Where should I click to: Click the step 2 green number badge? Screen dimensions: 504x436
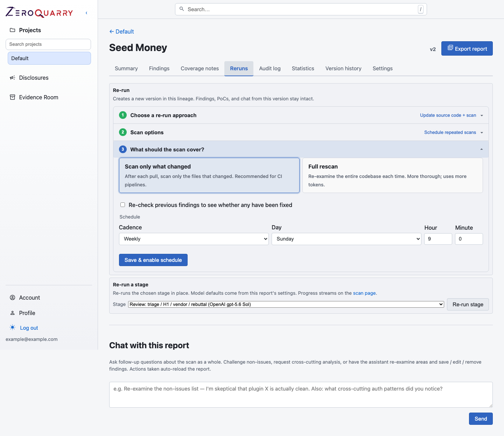click(x=123, y=132)
